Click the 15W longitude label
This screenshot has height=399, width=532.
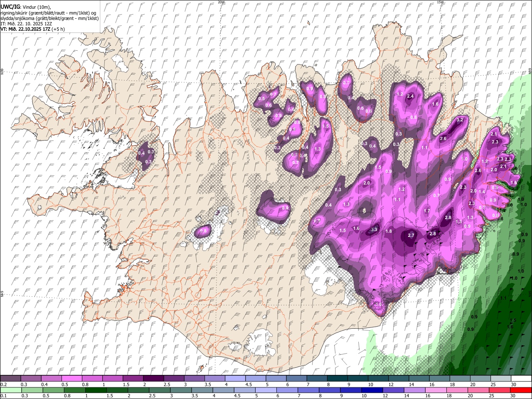coord(440,2)
